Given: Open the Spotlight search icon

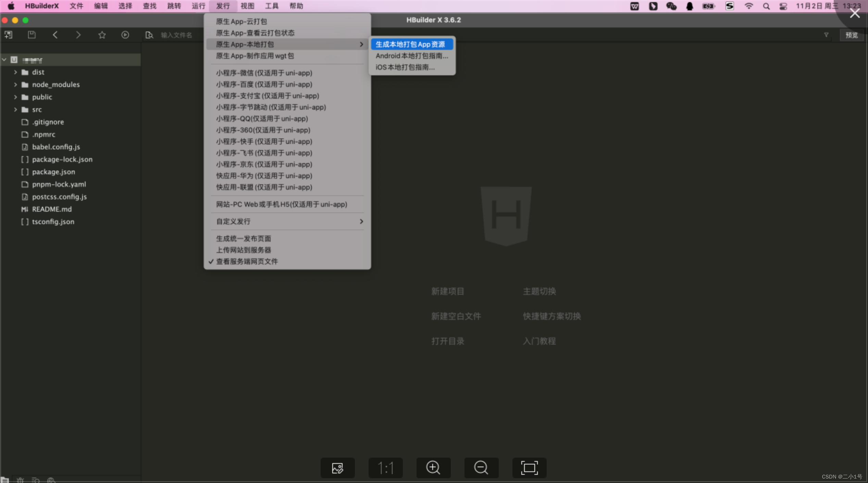Looking at the screenshot, I should [766, 6].
